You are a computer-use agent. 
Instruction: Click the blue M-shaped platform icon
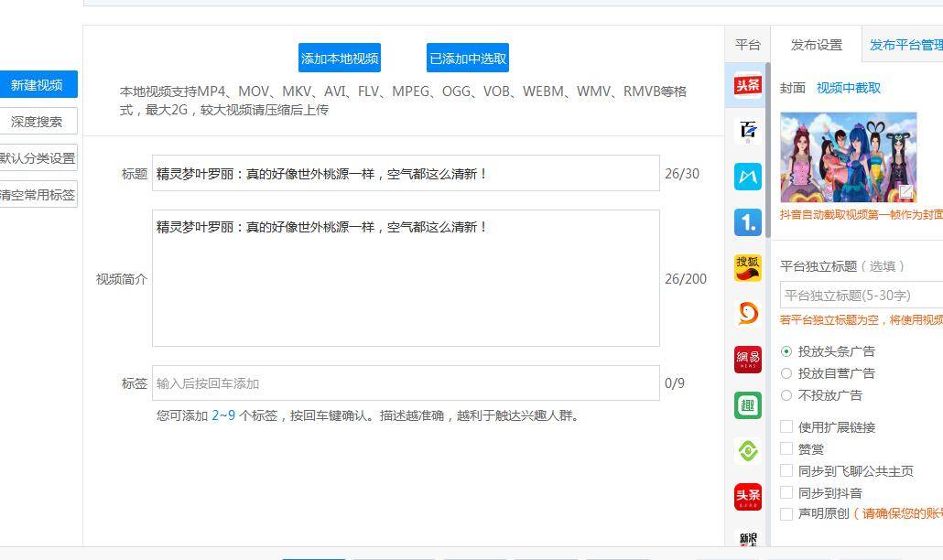[x=747, y=177]
